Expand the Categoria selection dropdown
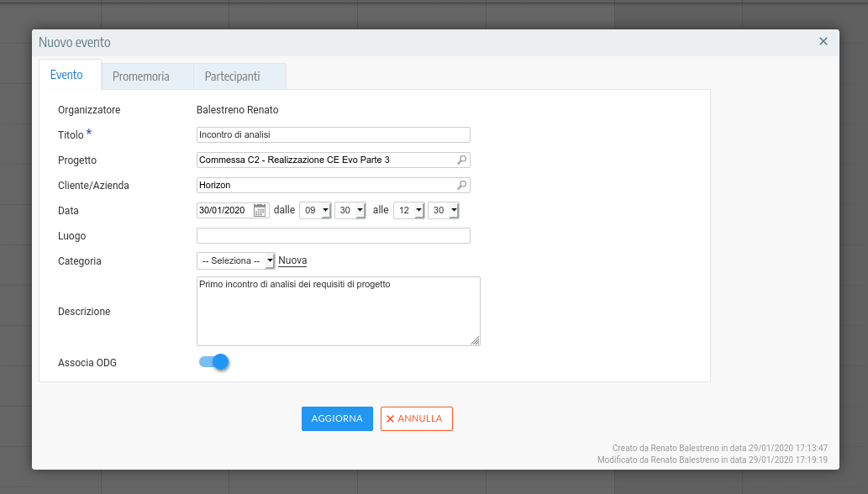868x494 pixels. [235, 261]
